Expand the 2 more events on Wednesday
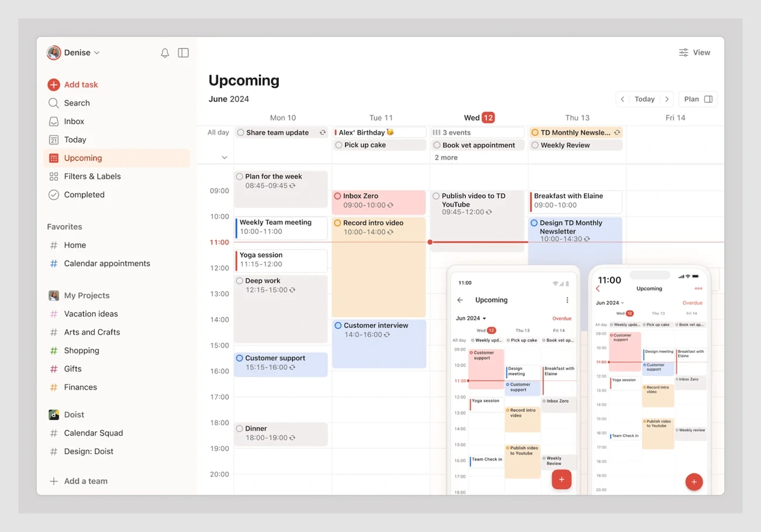This screenshot has width=761, height=532. pos(445,157)
